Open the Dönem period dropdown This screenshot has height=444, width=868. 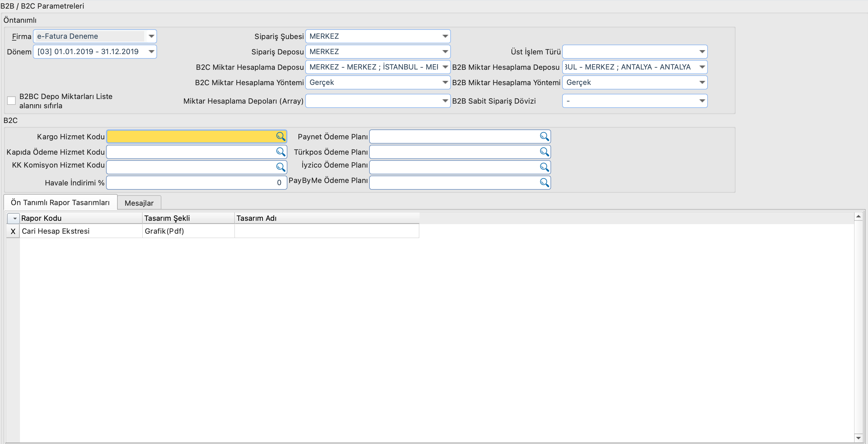(151, 52)
